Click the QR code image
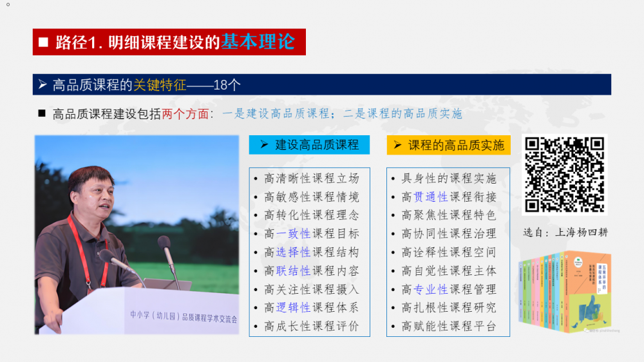Image resolution: width=644 pixels, height=362 pixels. pyautogui.click(x=565, y=174)
